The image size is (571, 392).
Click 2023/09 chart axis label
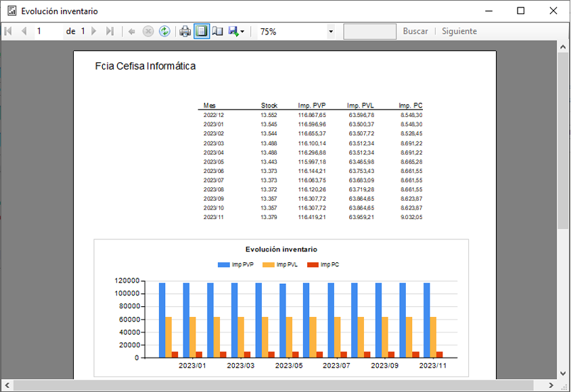pos(384,366)
